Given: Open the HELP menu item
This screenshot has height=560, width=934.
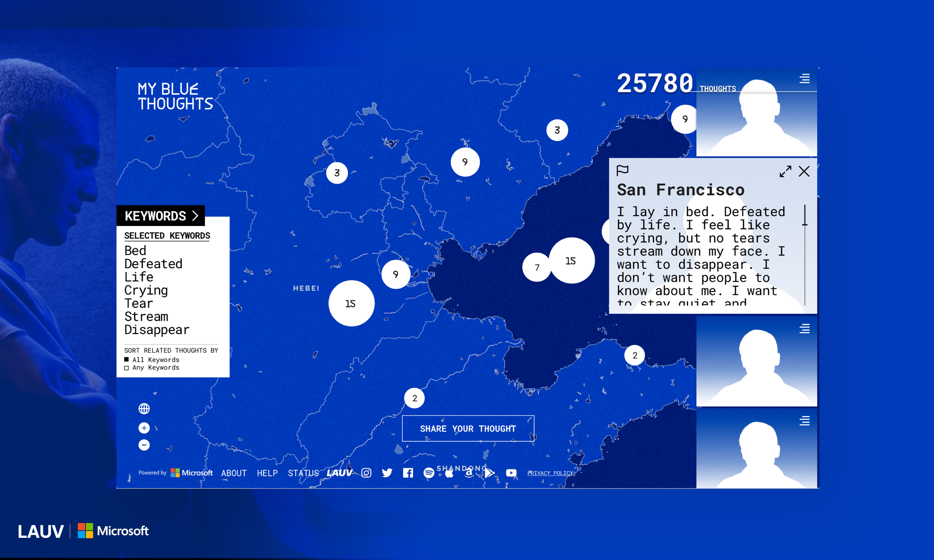Looking at the screenshot, I should pyautogui.click(x=267, y=473).
